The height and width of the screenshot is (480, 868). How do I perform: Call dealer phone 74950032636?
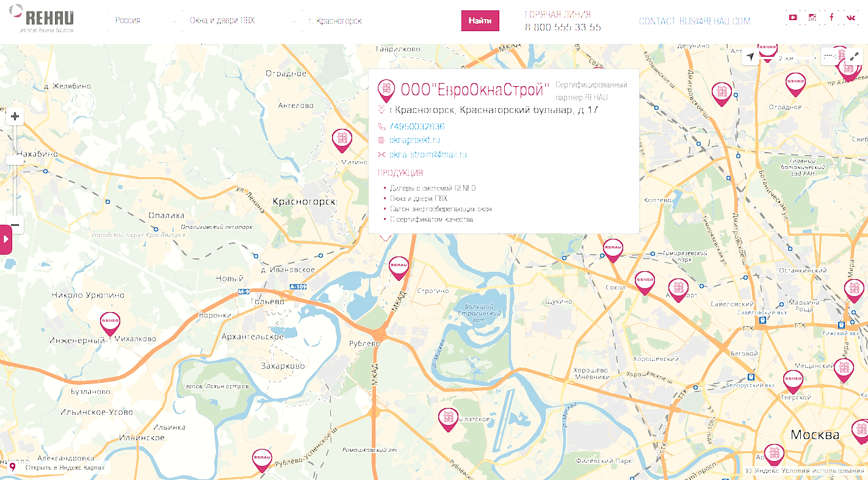pyautogui.click(x=417, y=126)
